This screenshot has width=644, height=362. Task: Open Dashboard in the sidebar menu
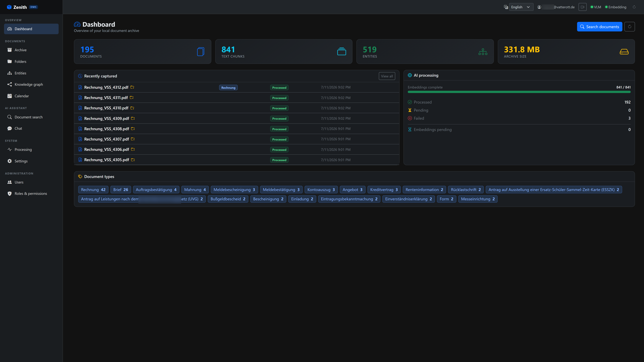tap(31, 29)
